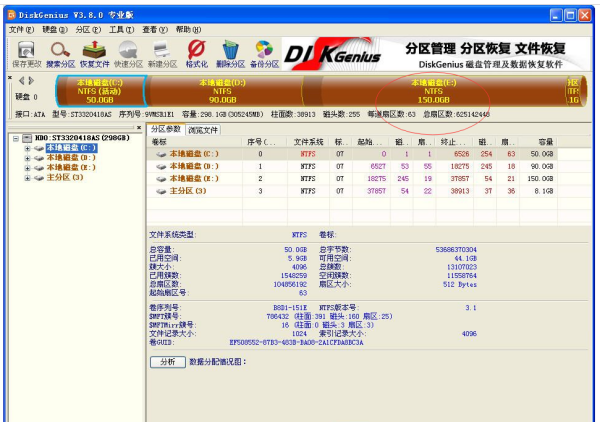
Task: Switch to the 浏览文件 tab
Action: click(x=203, y=130)
